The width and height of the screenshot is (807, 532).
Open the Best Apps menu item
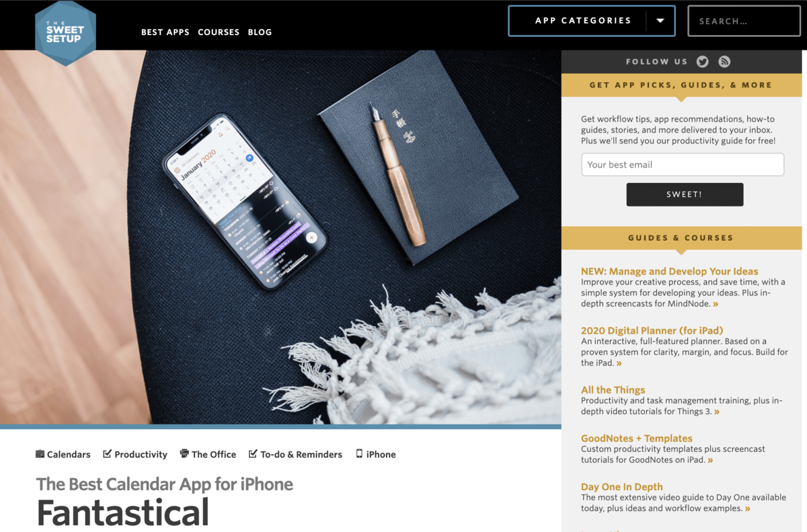pyautogui.click(x=165, y=32)
